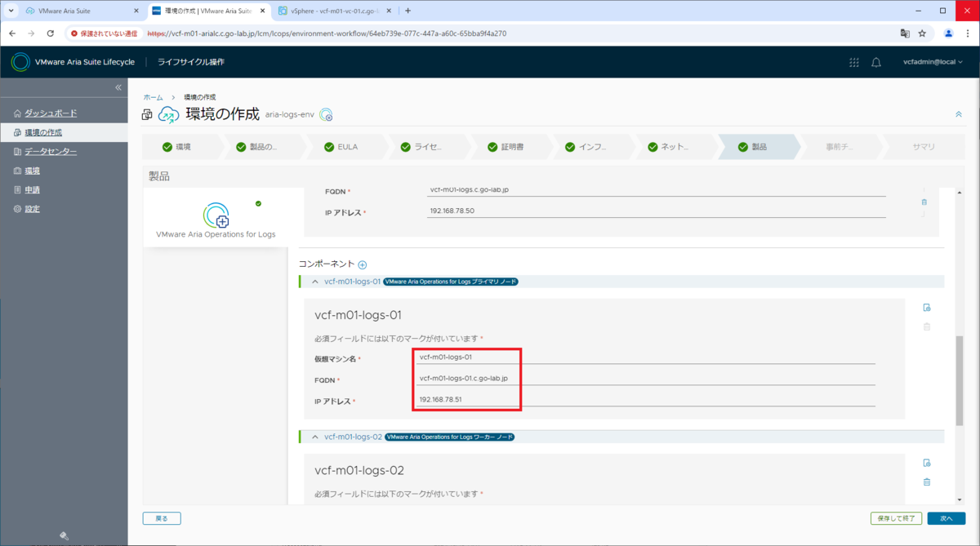980x546 pixels.
Task: Go to the ライセ... wizard step
Action: click(x=429, y=147)
